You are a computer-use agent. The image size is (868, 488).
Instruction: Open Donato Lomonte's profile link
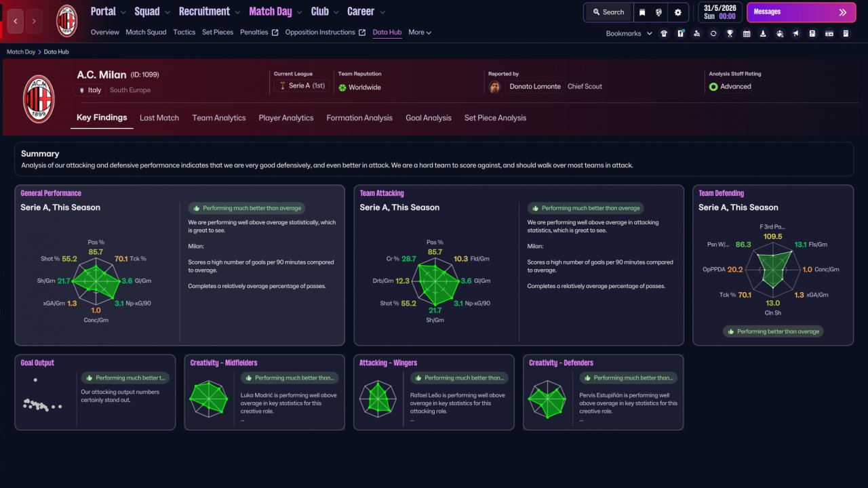[x=535, y=87]
